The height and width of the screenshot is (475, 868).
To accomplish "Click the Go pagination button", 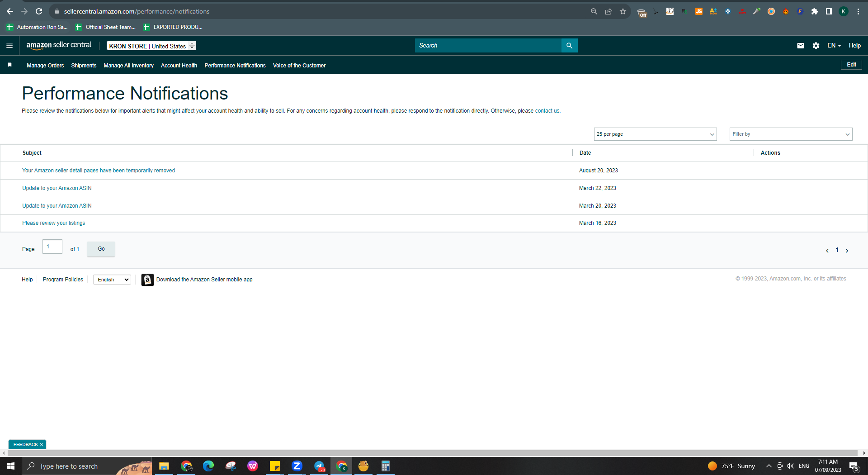I will point(101,249).
